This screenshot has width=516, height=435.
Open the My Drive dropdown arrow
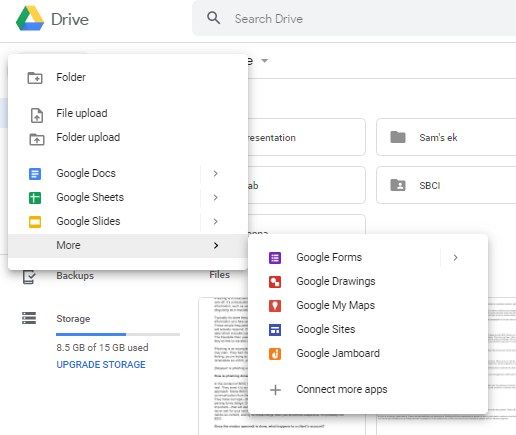coord(265,61)
